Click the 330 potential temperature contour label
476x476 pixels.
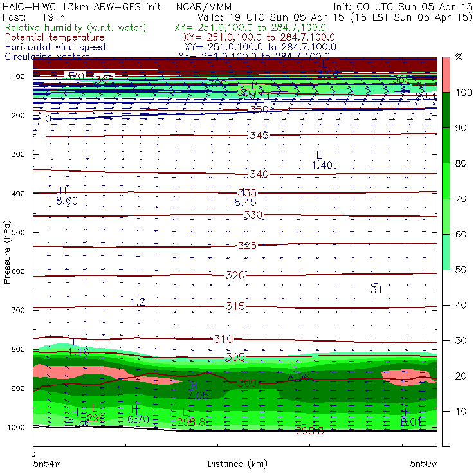253,215
